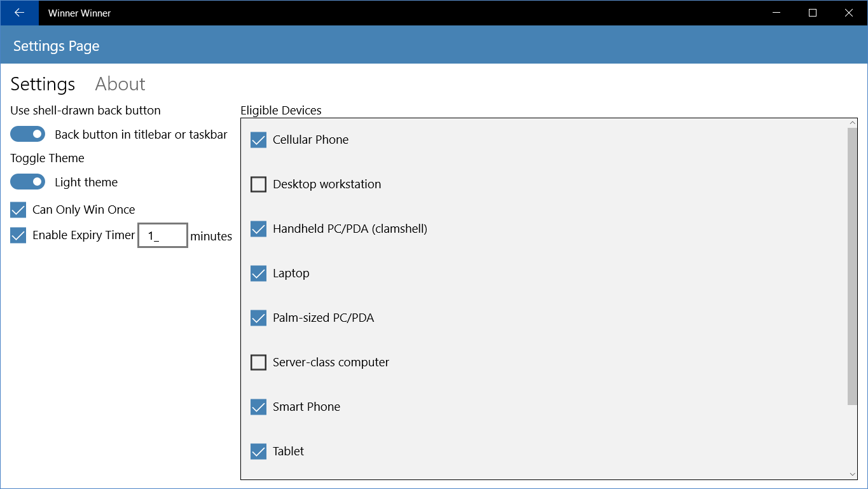Screen dimensions: 868x489
Task: Uncheck Cellular Phone device
Action: click(258, 140)
